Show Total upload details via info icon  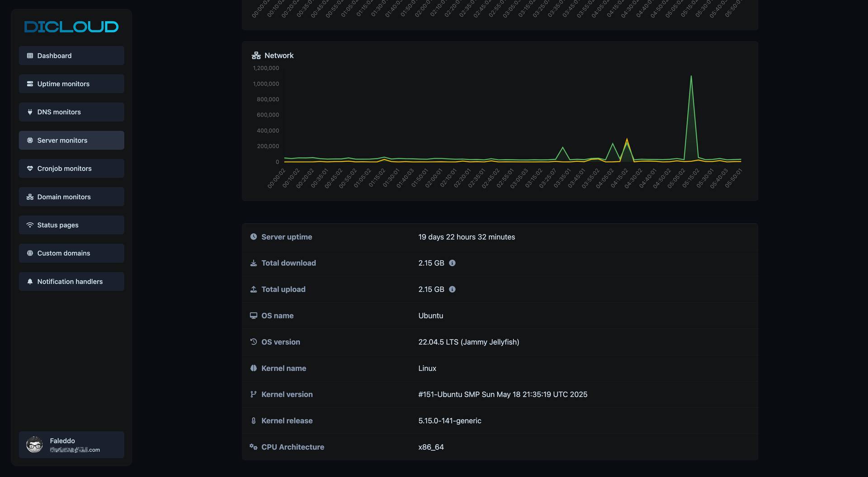[453, 289]
